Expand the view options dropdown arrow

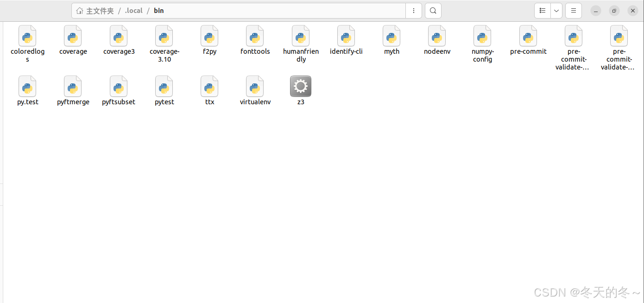pyautogui.click(x=556, y=11)
